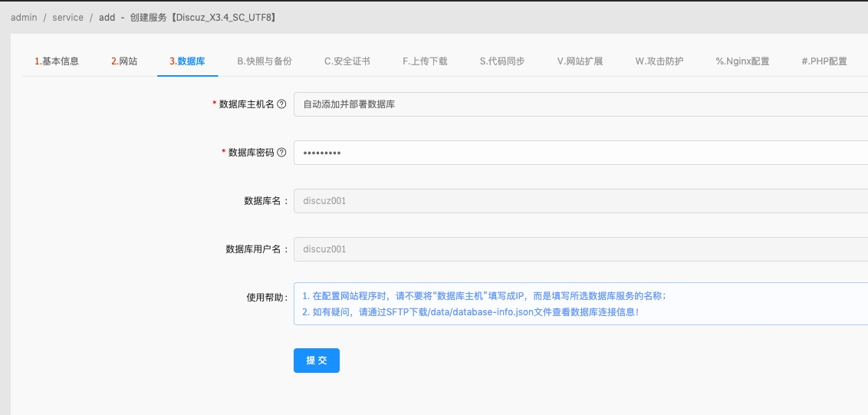
Task: Open the C.安全证书 tab
Action: click(x=347, y=61)
